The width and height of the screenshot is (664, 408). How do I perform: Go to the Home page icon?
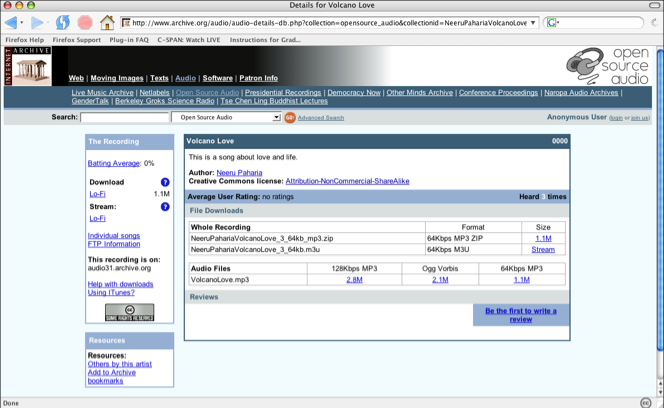coord(106,22)
